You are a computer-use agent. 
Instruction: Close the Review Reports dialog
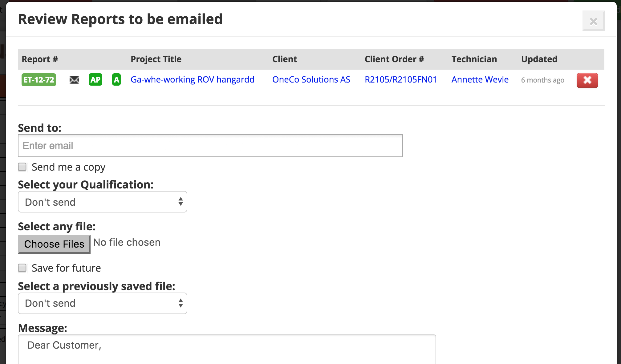(x=593, y=21)
